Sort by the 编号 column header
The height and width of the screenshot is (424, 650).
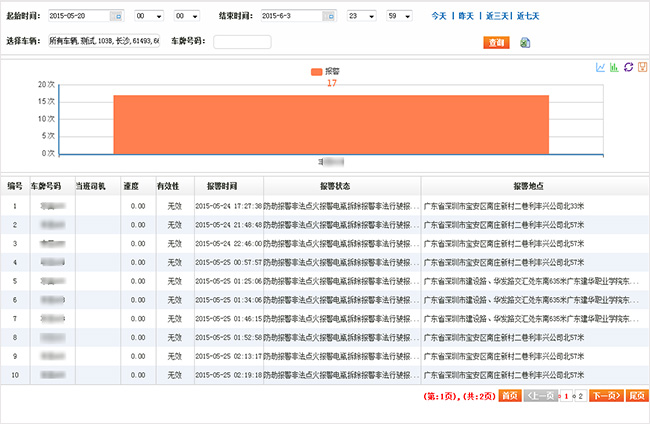coord(15,186)
